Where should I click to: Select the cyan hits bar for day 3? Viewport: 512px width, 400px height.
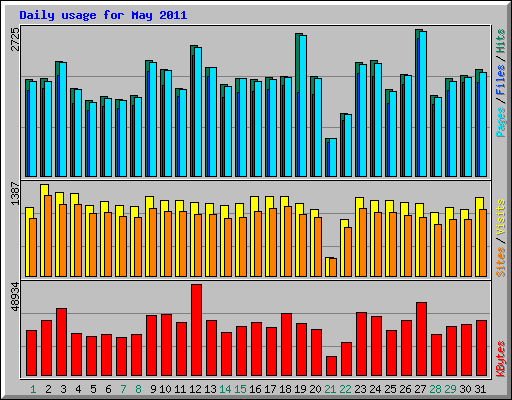point(63,119)
